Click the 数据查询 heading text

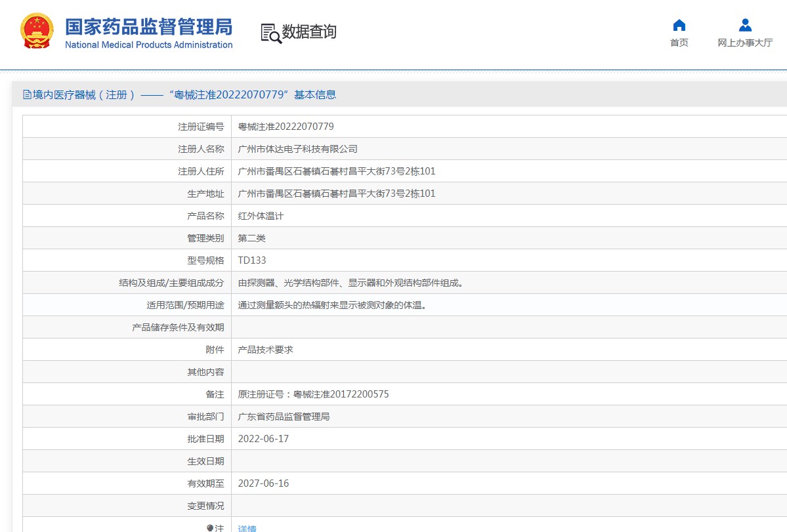(309, 31)
